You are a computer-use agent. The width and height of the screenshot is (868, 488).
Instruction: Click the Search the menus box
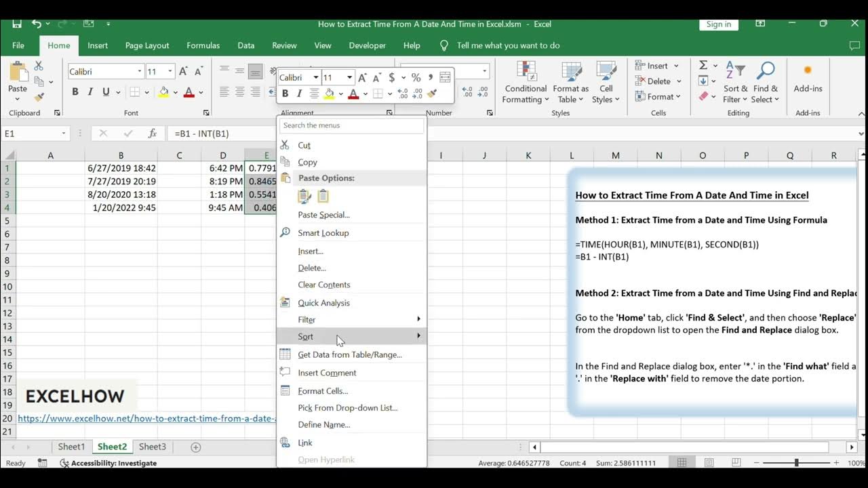click(x=352, y=125)
